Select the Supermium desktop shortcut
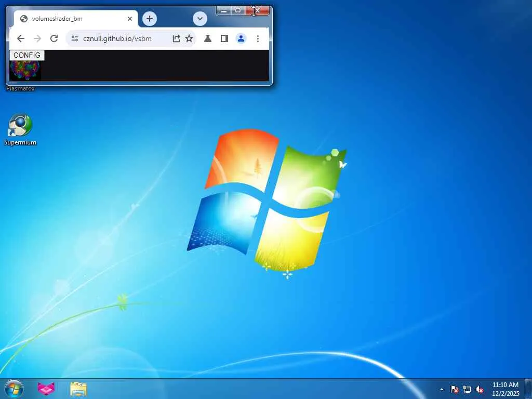532x399 pixels. click(x=20, y=129)
